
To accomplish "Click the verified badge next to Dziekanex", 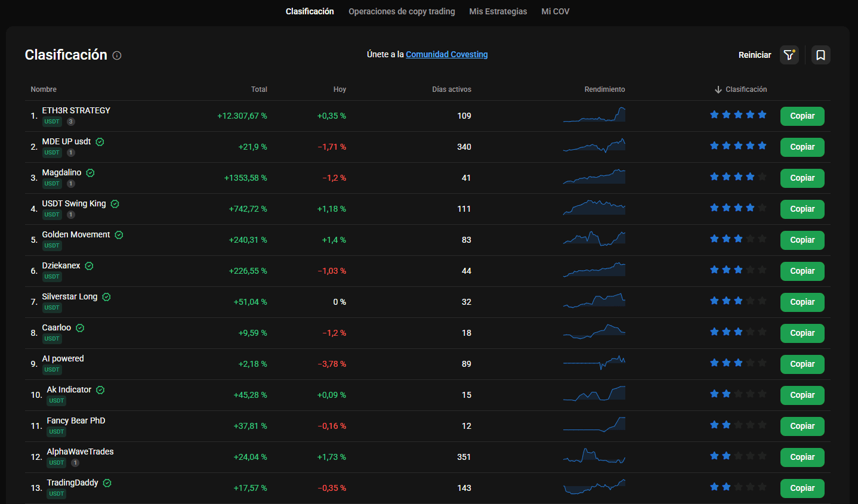I will click(89, 266).
